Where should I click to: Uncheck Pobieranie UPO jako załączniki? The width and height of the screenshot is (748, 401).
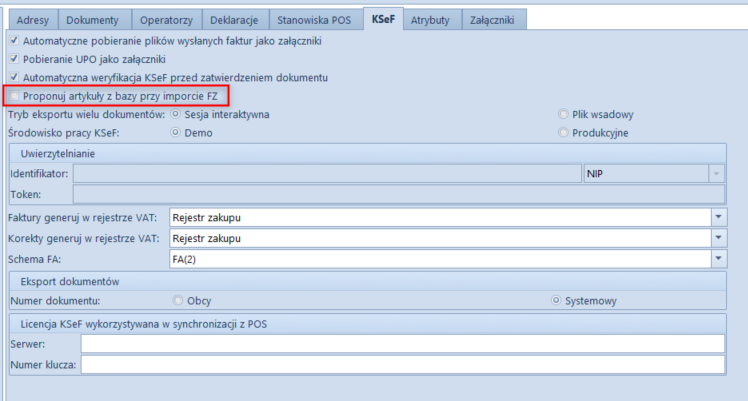pyautogui.click(x=14, y=59)
